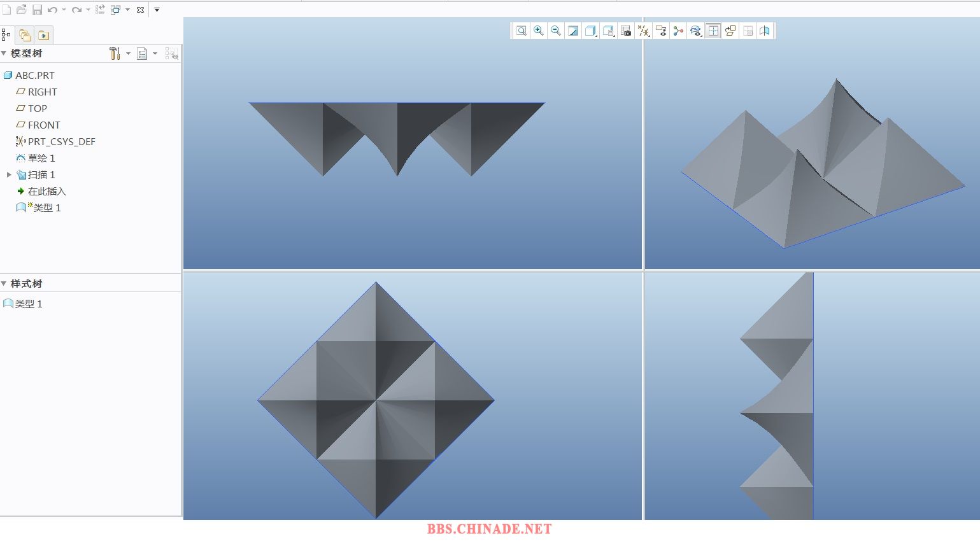The height and width of the screenshot is (541, 980).
Task: Open Model Tree settings hammer icon
Action: point(115,53)
